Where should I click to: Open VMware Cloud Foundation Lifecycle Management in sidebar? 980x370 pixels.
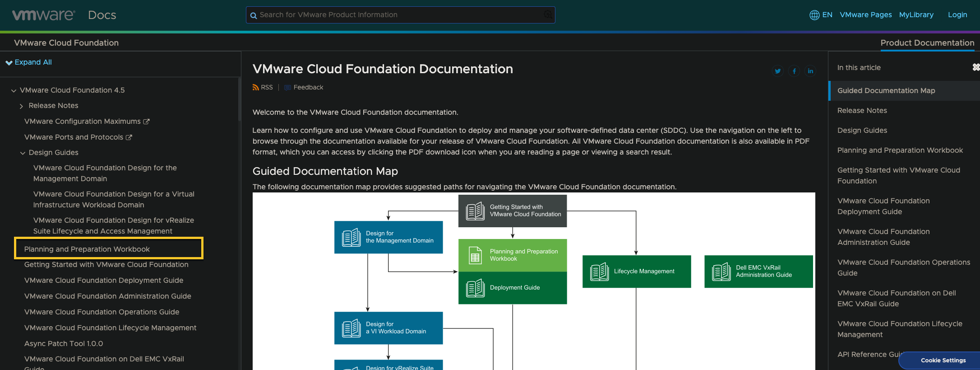(111, 328)
